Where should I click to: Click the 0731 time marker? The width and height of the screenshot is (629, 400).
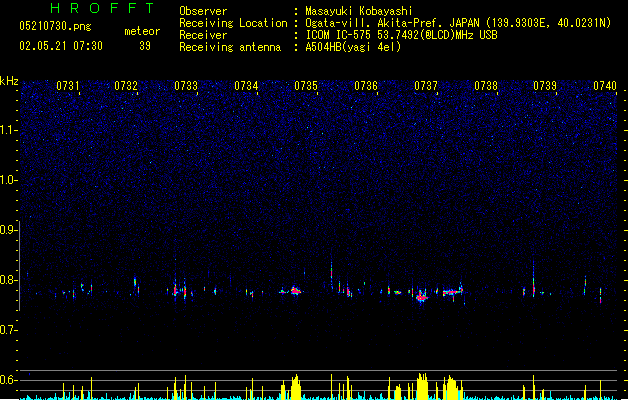coord(68,86)
